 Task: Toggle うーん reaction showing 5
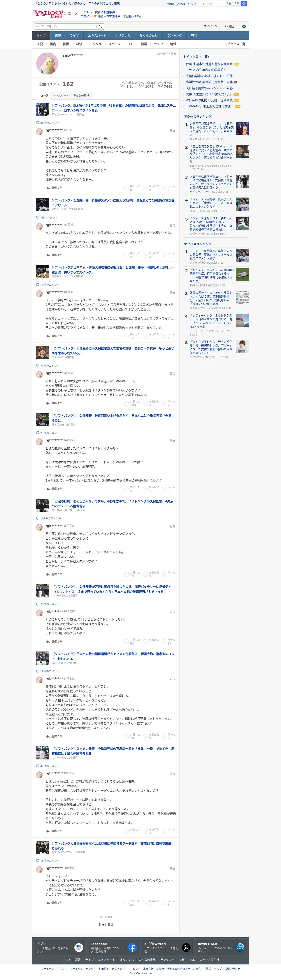coord(169,574)
